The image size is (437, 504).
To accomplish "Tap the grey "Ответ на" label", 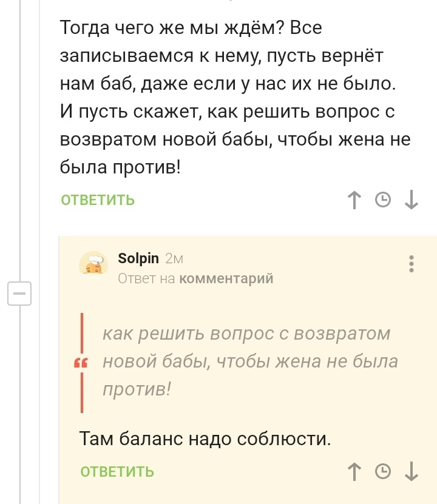I will point(146,278).
